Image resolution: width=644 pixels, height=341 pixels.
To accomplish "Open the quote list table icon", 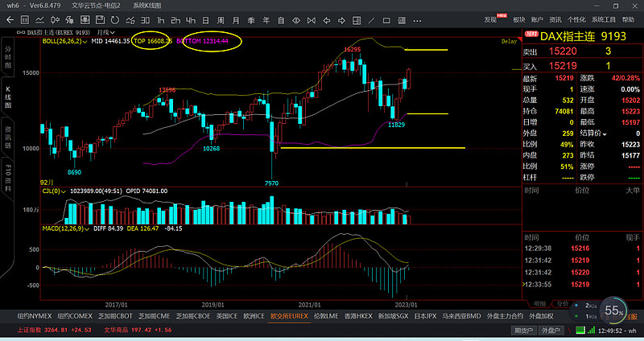I will click(25, 19).
